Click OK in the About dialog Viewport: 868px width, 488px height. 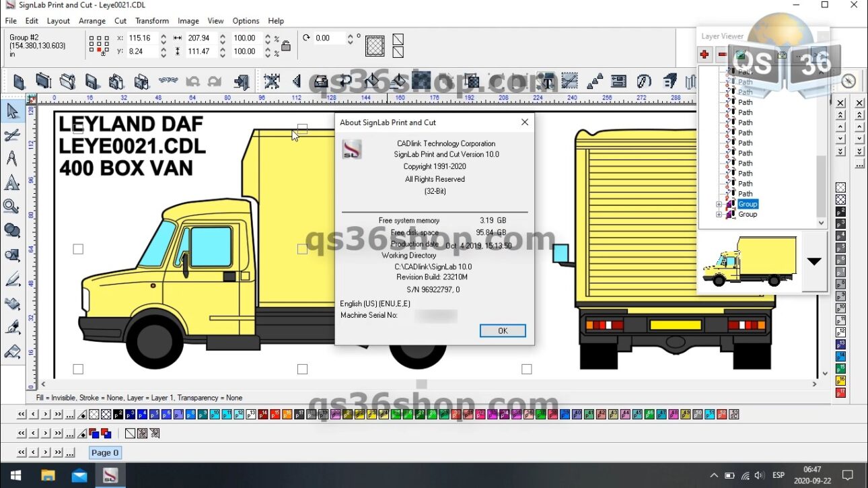[503, 330]
